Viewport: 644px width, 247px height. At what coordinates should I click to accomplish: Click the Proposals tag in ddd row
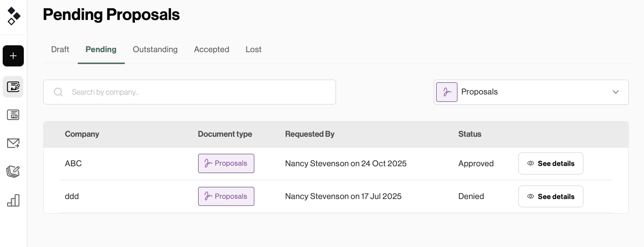pos(226,196)
